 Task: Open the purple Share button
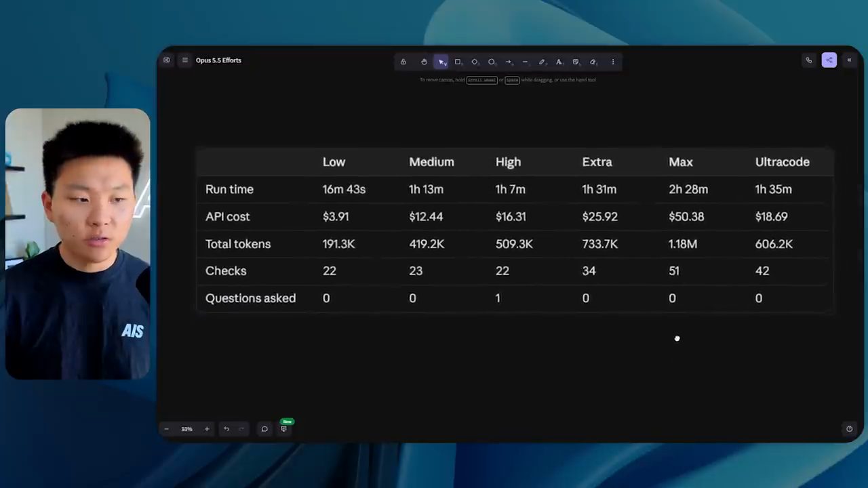click(829, 60)
